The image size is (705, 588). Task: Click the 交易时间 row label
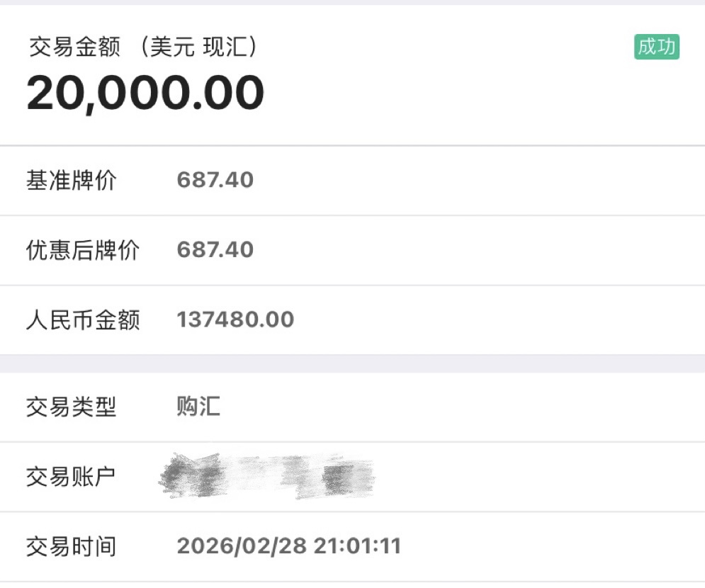(x=71, y=547)
